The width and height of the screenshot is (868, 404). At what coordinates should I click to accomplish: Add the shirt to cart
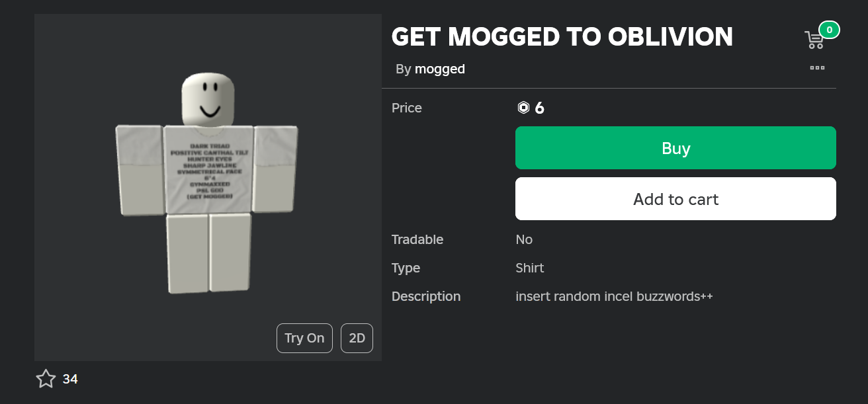pyautogui.click(x=675, y=199)
